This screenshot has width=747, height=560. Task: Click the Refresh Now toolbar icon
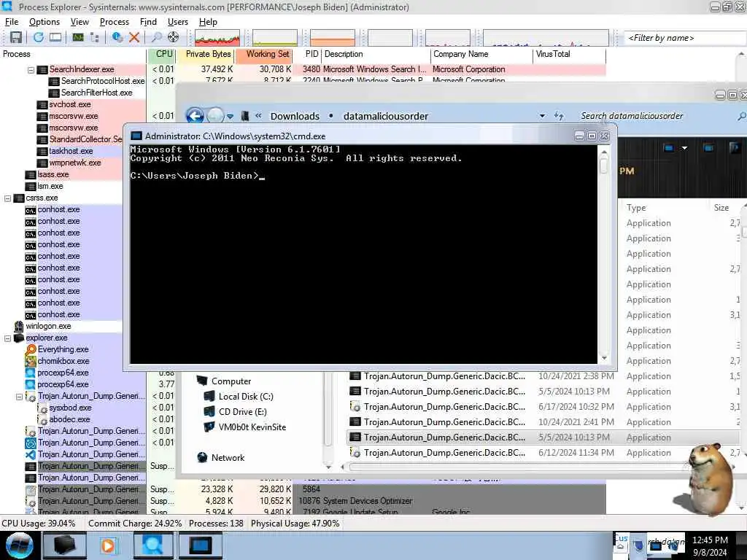[x=38, y=38]
